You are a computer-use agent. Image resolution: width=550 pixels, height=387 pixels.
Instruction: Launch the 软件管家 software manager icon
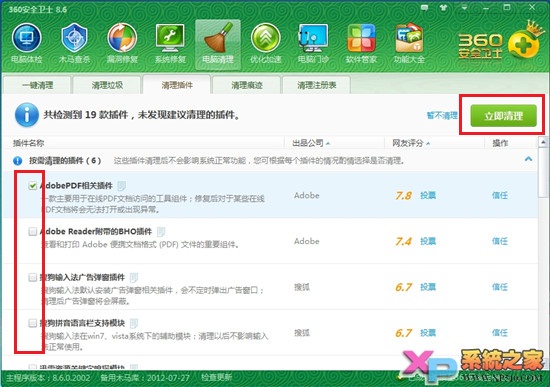pos(361,44)
